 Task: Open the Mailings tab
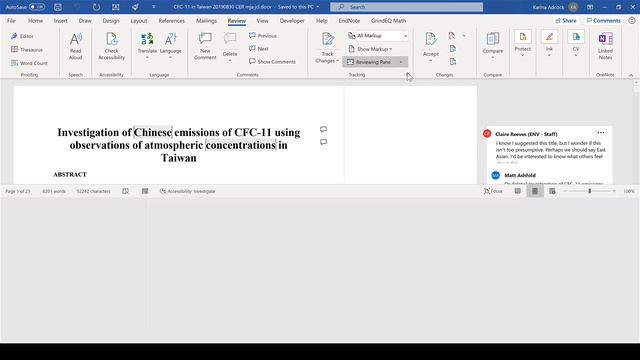tap(207, 21)
